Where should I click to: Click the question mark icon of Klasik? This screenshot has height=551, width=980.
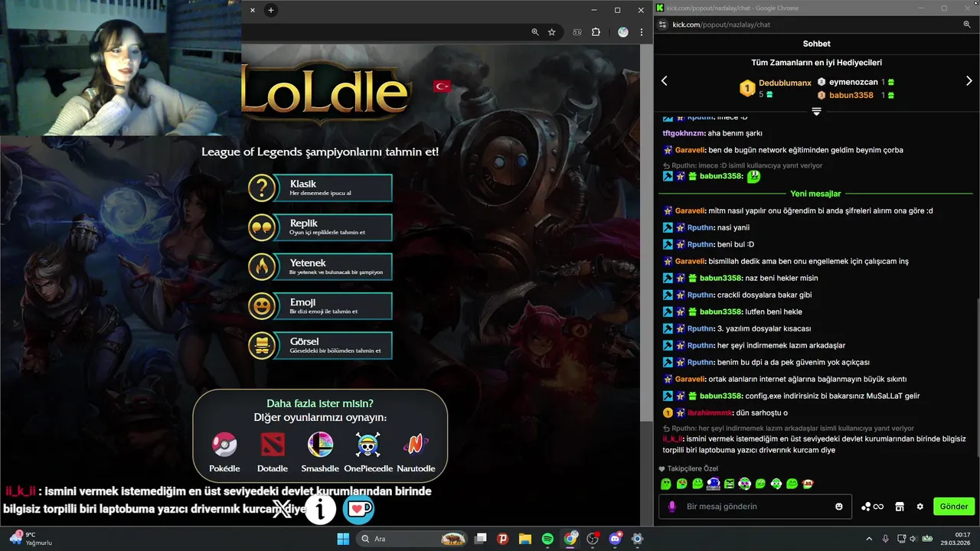tap(263, 187)
